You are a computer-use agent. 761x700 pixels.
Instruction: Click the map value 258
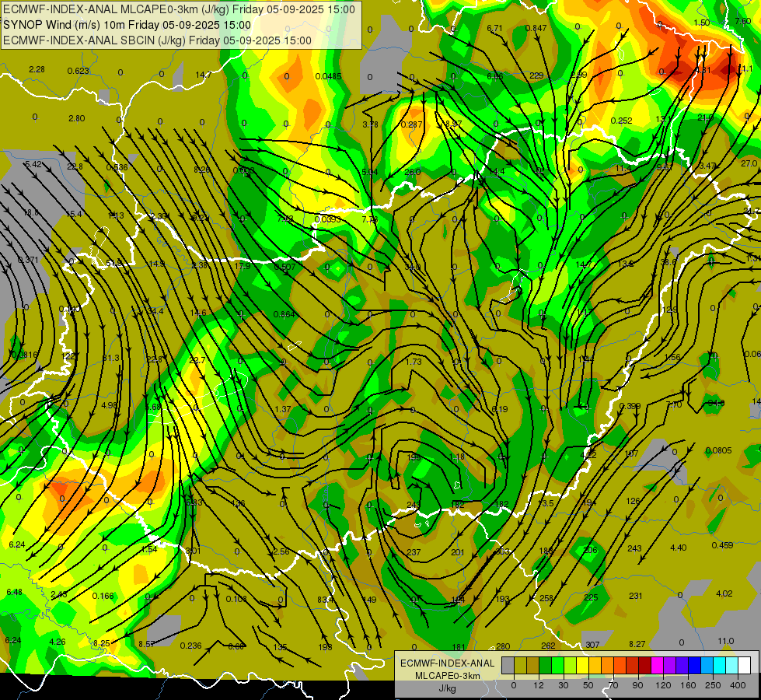546,598
